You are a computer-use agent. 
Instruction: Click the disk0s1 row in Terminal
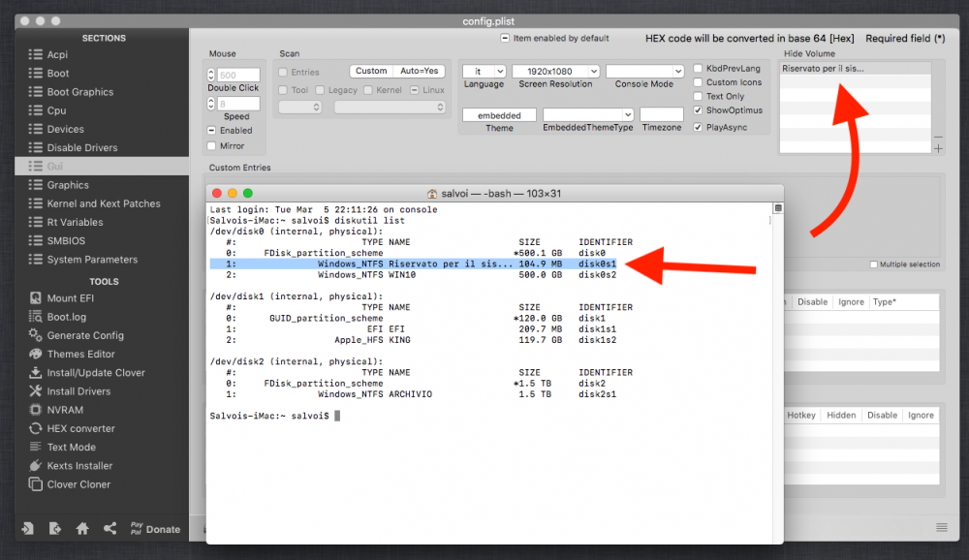pos(414,264)
